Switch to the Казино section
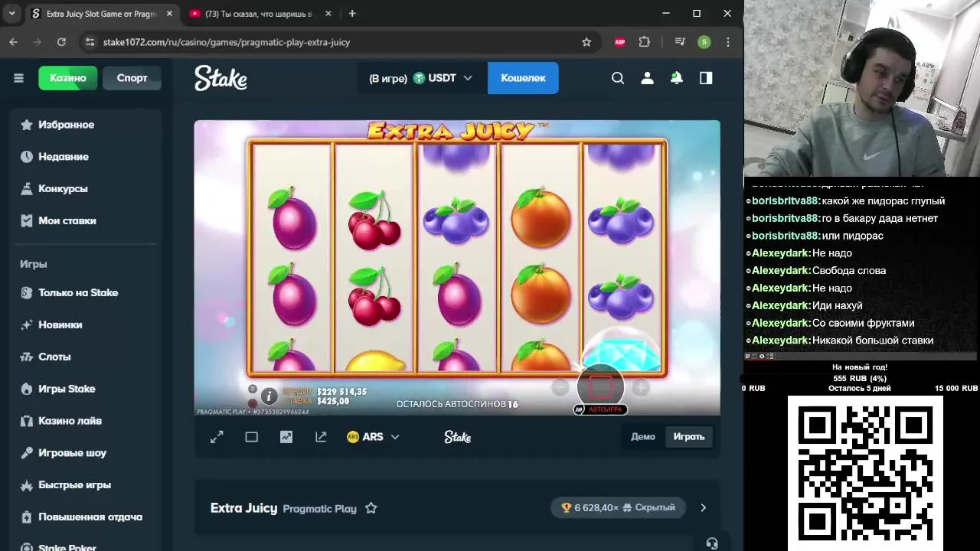This screenshot has width=980, height=551. [68, 78]
